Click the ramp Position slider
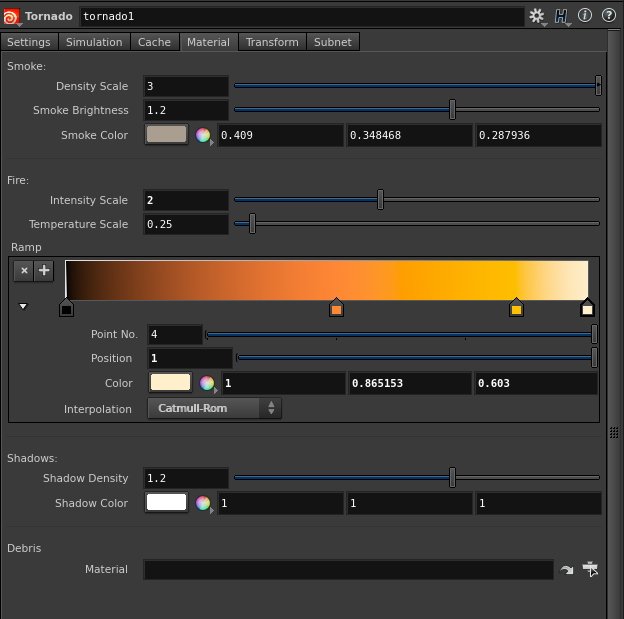 pos(417,357)
